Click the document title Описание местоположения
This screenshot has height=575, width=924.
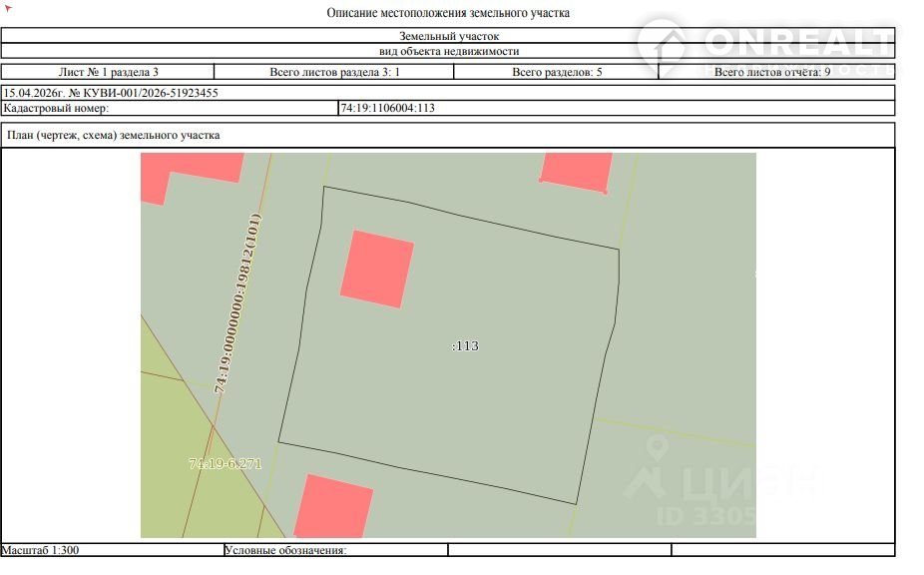point(448,13)
